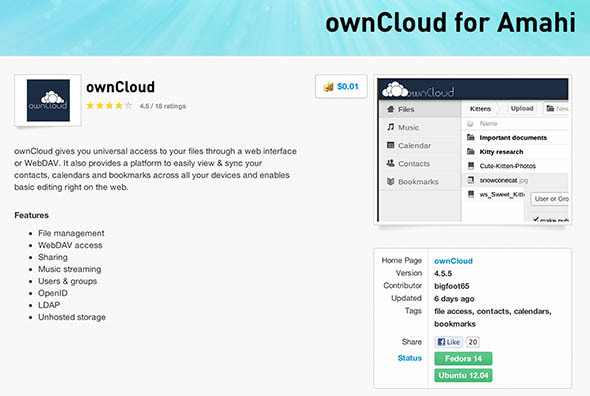Image resolution: width=590 pixels, height=396 pixels.
Task: Open the Important documents folder
Action: 513,138
